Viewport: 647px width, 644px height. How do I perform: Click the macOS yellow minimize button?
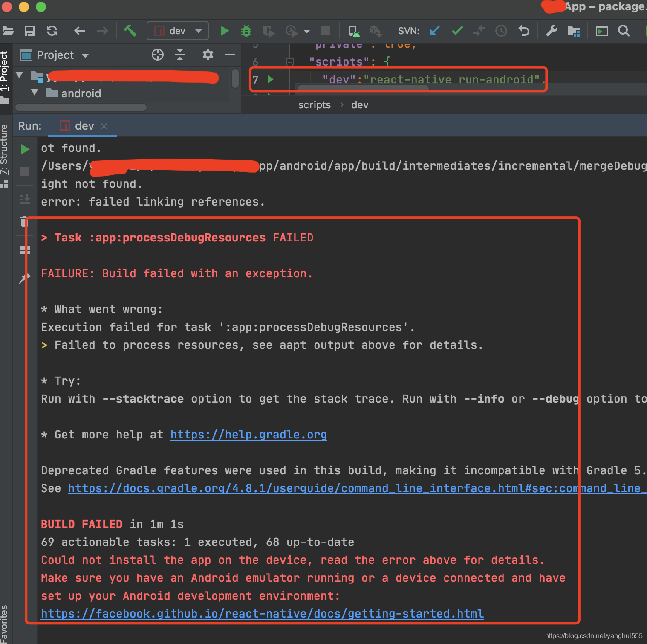pyautogui.click(x=24, y=6)
